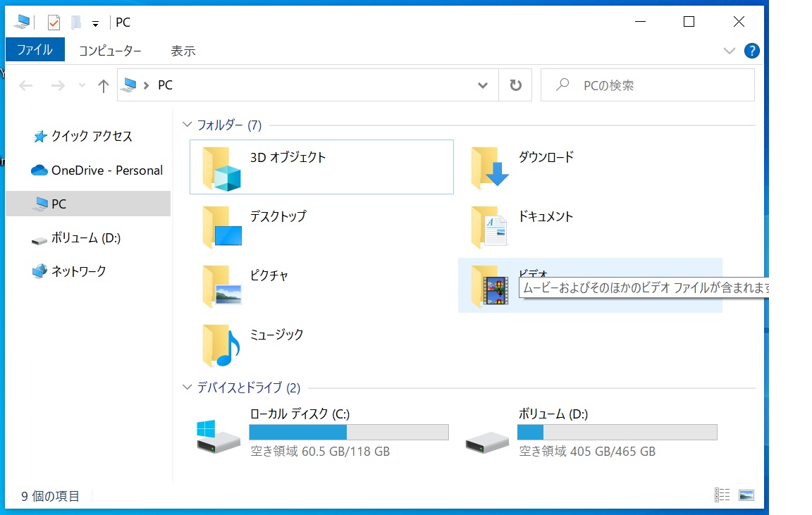Select ネットワーク in navigation pane
The width and height of the screenshot is (812, 515).
pyautogui.click(x=88, y=271)
